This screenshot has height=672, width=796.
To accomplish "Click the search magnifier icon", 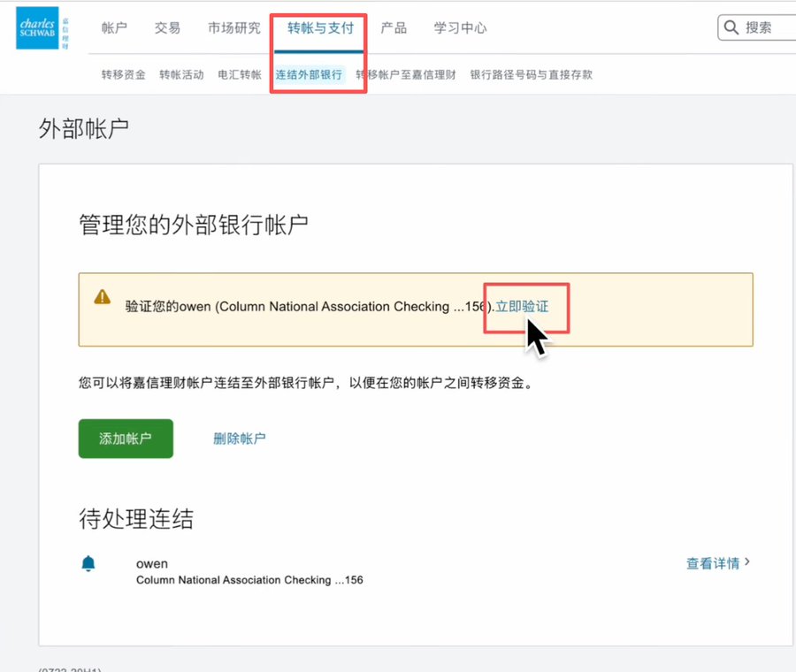I will [x=731, y=27].
